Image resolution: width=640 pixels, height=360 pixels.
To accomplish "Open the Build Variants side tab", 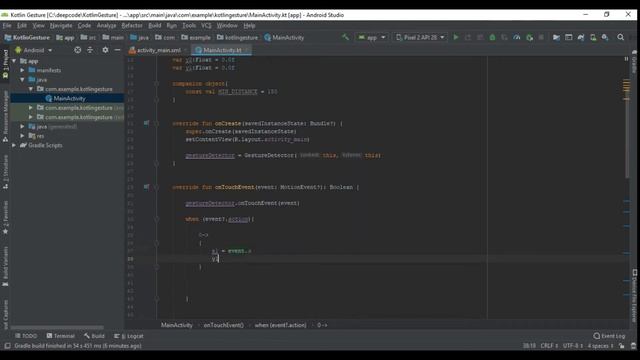I will pyautogui.click(x=5, y=266).
